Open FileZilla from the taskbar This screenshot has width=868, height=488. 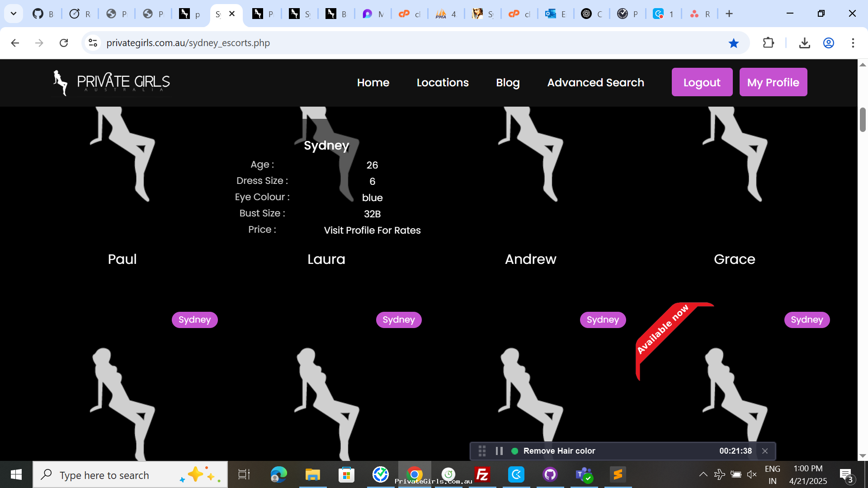482,474
